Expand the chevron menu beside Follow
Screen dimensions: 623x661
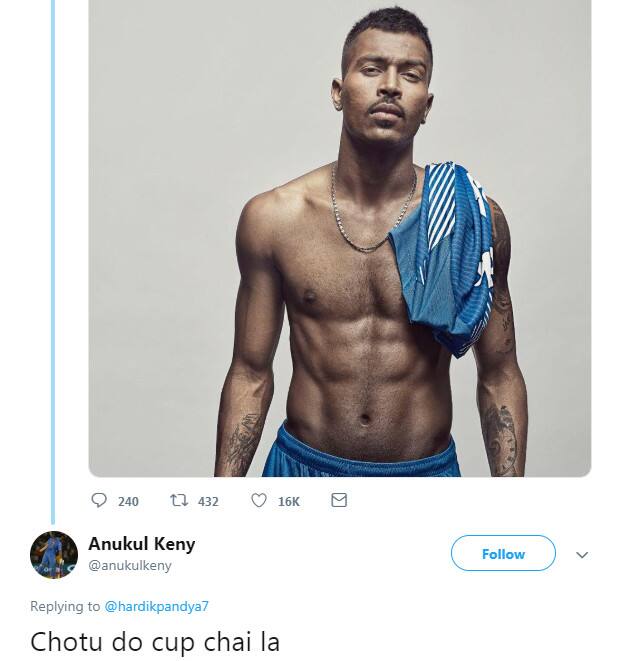tap(582, 555)
